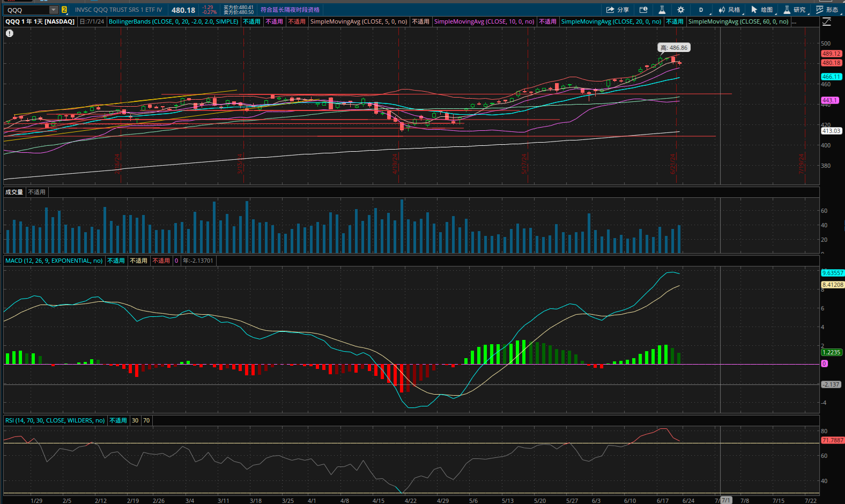Screen dimensions: 845x504
Task: Select SimpleMovingAvg (CLOSE, 60, 0, no) label
Action: point(738,21)
